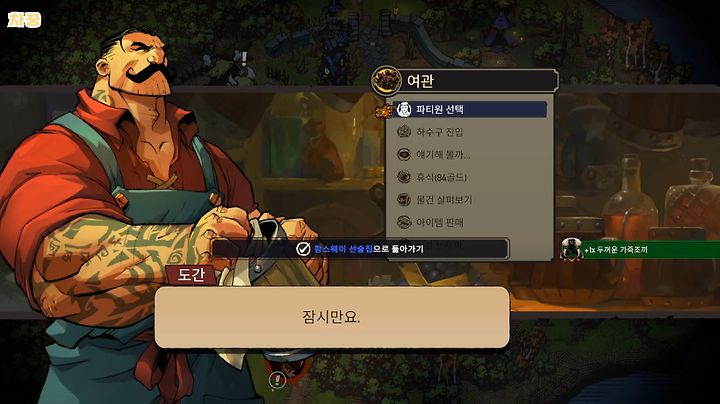Select the 파티원 선택 menu entry

[469, 109]
